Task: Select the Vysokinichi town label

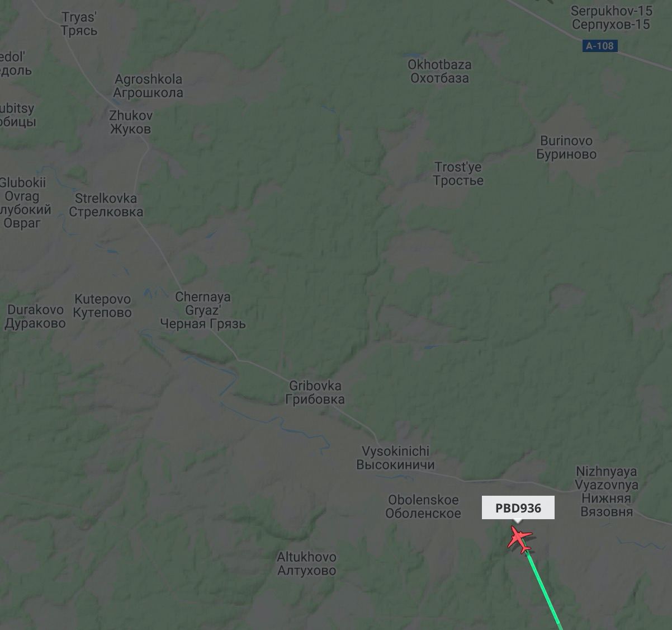Action: [395, 458]
